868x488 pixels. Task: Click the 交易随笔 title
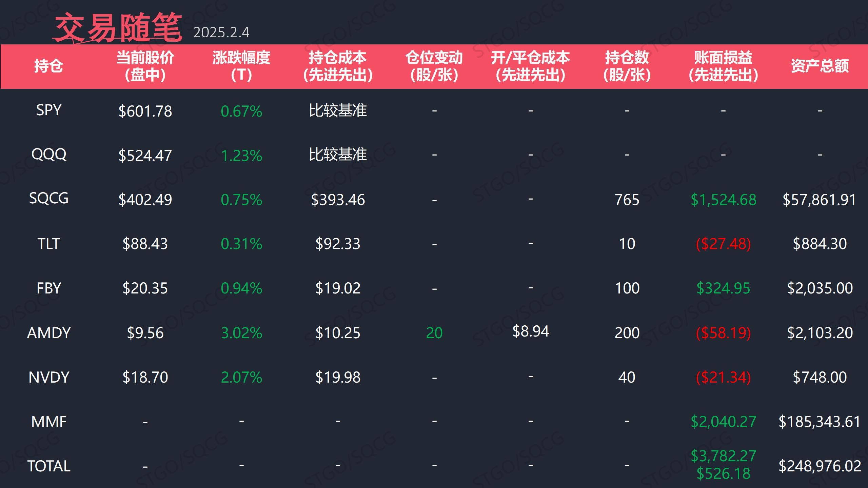click(x=118, y=28)
